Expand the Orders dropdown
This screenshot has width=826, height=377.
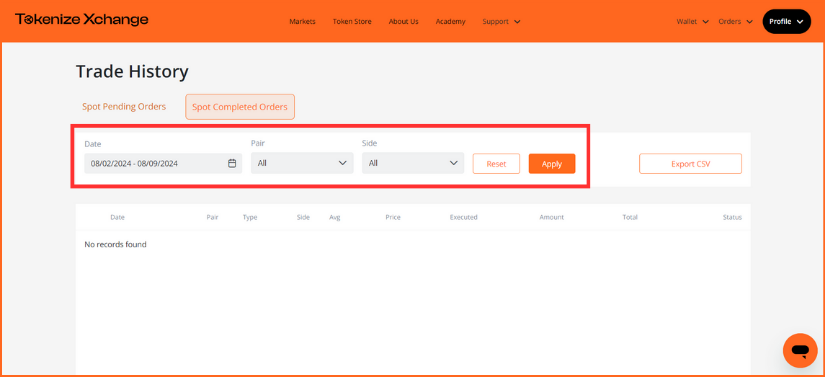click(735, 22)
